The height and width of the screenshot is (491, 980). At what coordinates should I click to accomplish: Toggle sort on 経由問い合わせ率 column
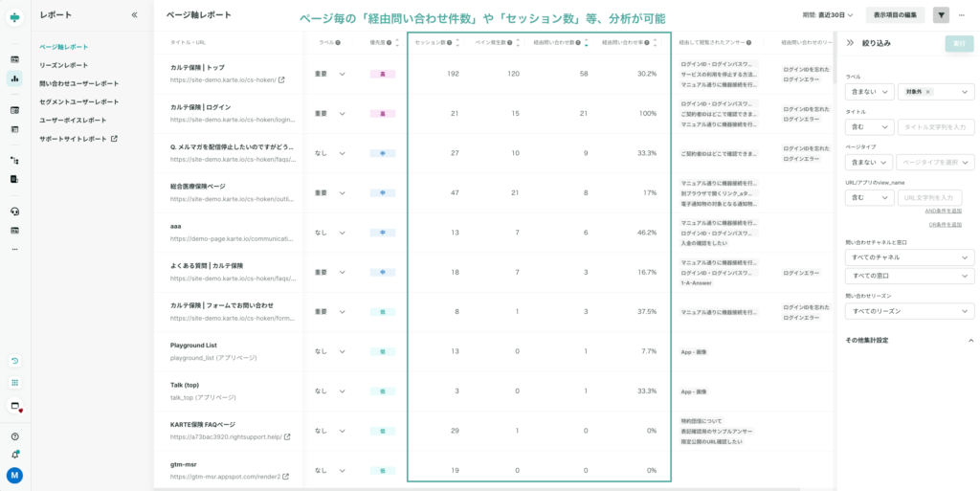coord(655,42)
